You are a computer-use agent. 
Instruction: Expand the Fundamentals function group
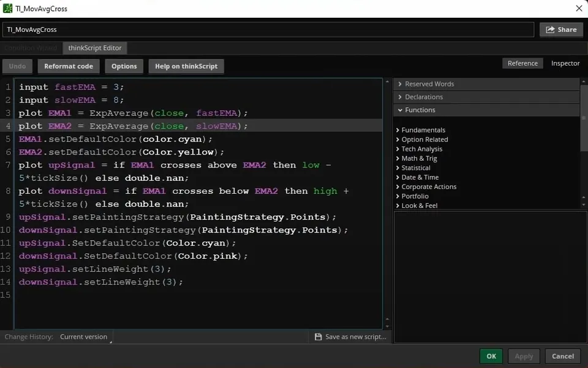(421, 130)
